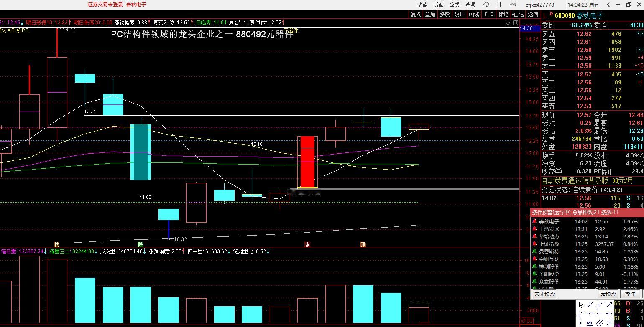Viewport: 644px width, 327px height.
Task: Select the parallel lines drawing tool
Action: click(x=609, y=323)
